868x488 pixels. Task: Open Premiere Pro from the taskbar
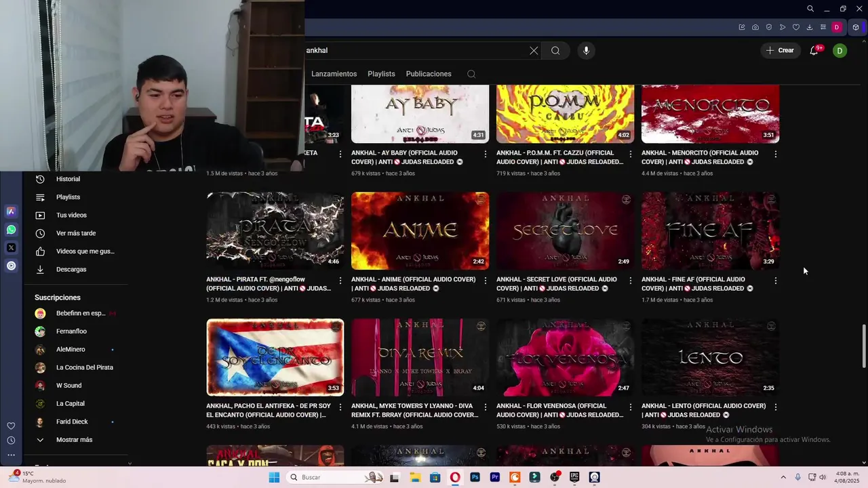494,477
